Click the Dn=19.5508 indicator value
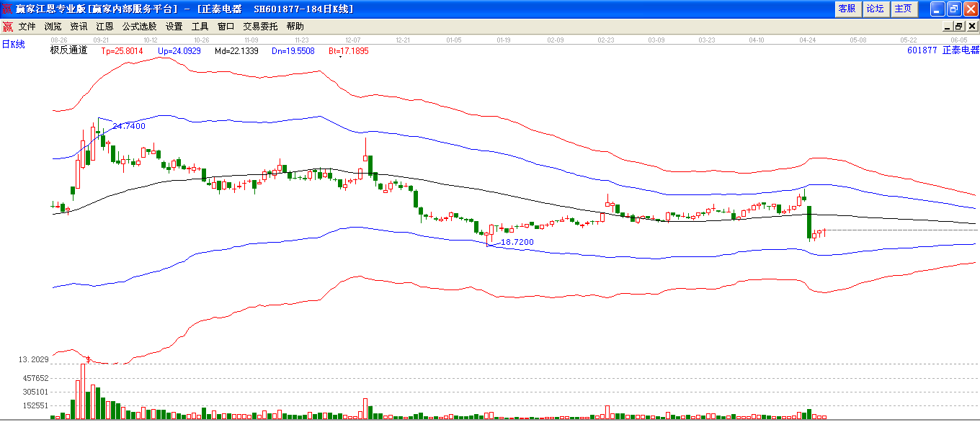The image size is (980, 422). click(x=293, y=51)
